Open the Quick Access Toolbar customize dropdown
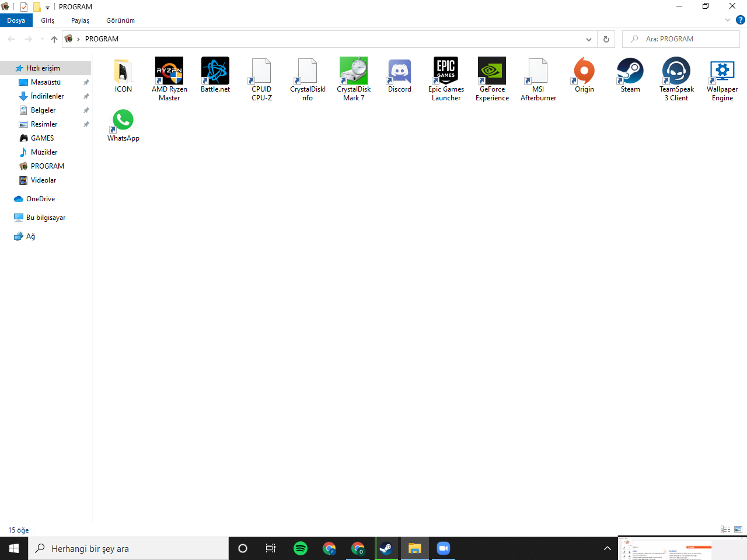 pos(47,8)
